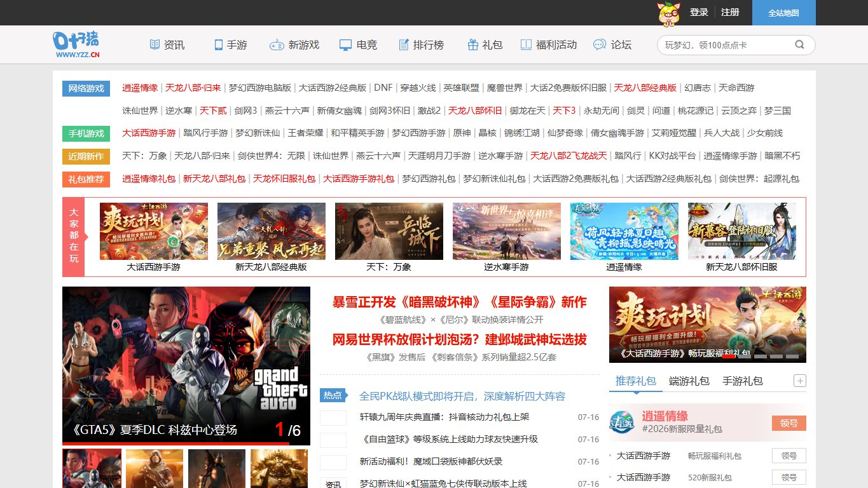Click the search magnifier icon
This screenshot has height=488, width=868.
[799, 44]
